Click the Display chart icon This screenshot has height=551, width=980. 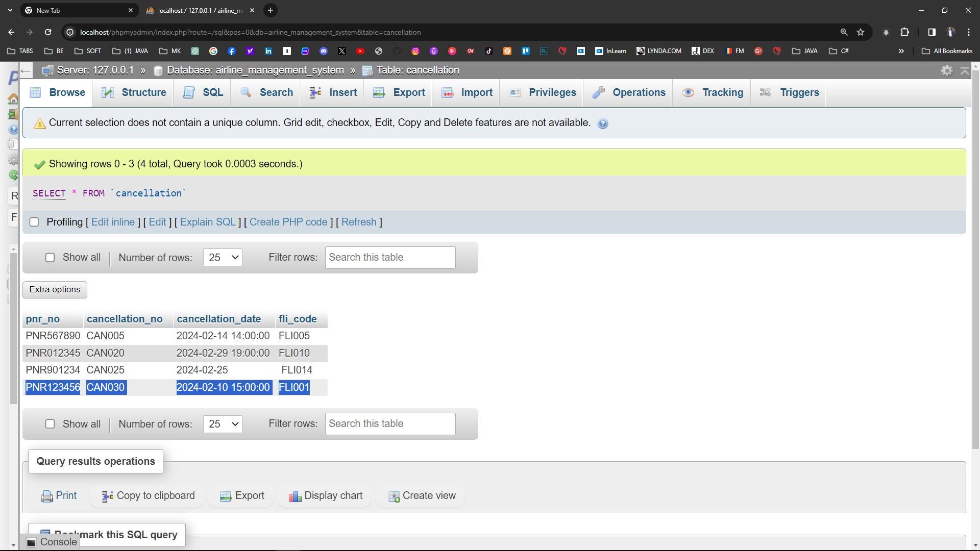pyautogui.click(x=295, y=496)
